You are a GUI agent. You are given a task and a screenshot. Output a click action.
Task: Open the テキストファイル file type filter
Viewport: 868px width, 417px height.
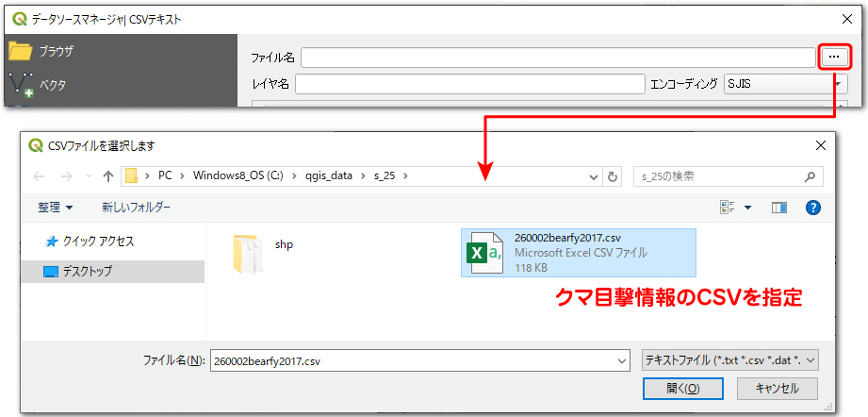click(730, 360)
